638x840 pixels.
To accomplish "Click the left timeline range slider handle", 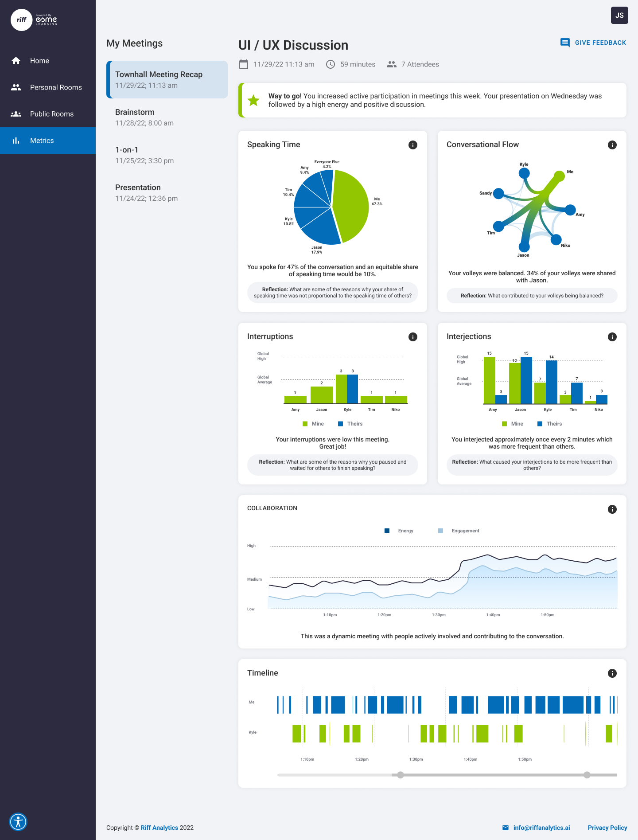I will tap(401, 775).
